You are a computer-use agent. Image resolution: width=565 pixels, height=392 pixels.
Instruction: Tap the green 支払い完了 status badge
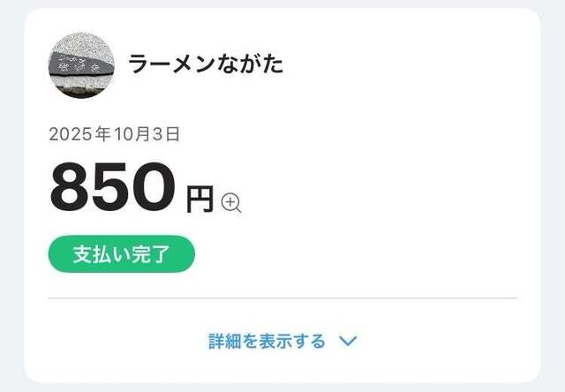click(x=121, y=254)
